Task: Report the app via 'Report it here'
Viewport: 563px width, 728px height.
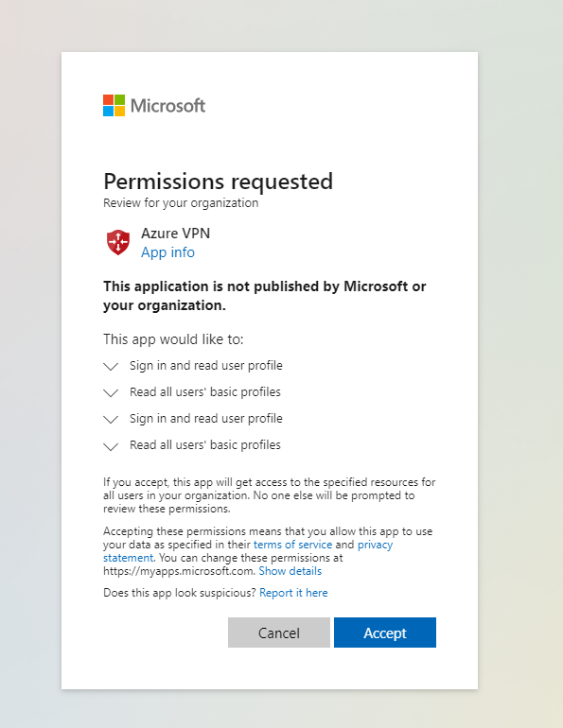Action: pos(293,593)
